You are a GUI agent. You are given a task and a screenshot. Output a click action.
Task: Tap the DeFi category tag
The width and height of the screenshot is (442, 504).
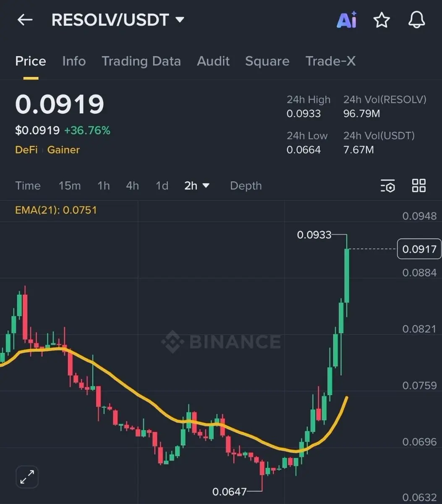(26, 150)
